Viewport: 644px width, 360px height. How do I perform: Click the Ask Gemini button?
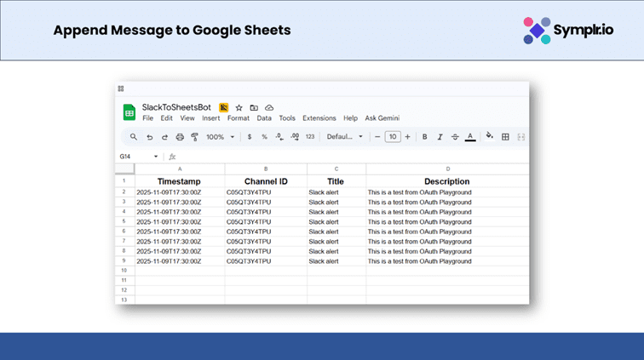[382, 118]
